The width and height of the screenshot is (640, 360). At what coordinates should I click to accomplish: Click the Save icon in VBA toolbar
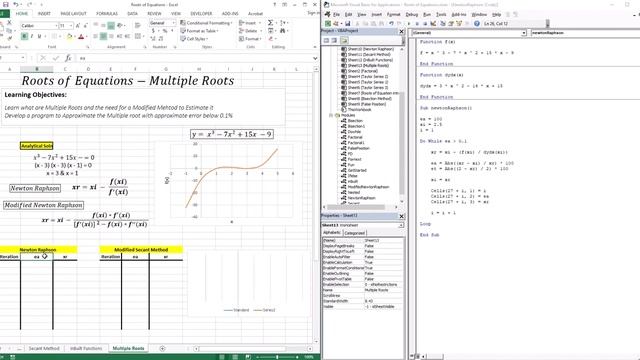click(x=347, y=24)
